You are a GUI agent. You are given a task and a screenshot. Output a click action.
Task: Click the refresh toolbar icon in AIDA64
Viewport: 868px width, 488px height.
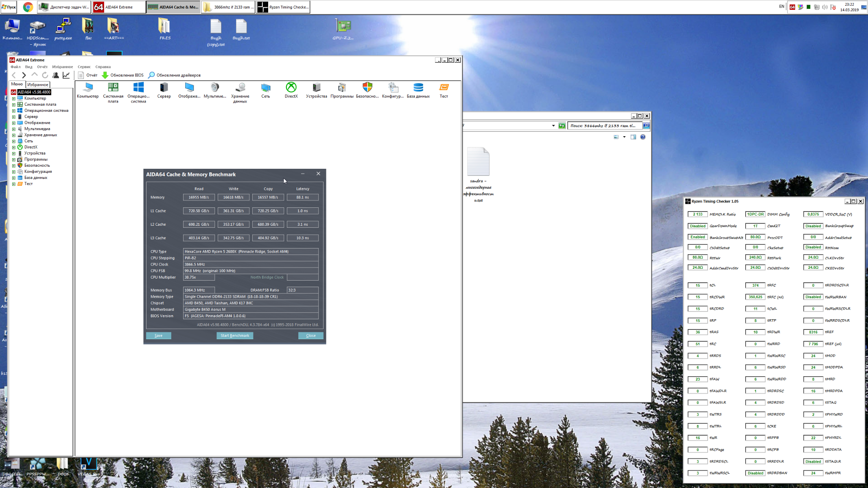click(45, 75)
